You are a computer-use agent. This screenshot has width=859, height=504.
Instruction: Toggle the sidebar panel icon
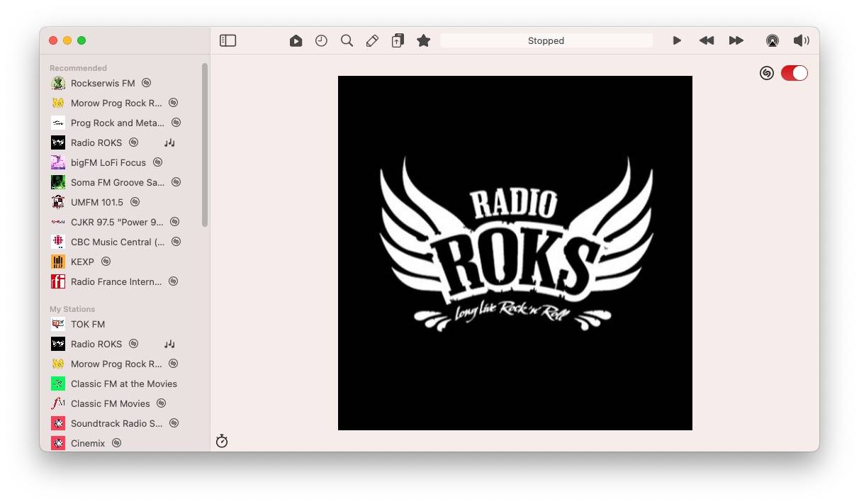(x=228, y=41)
